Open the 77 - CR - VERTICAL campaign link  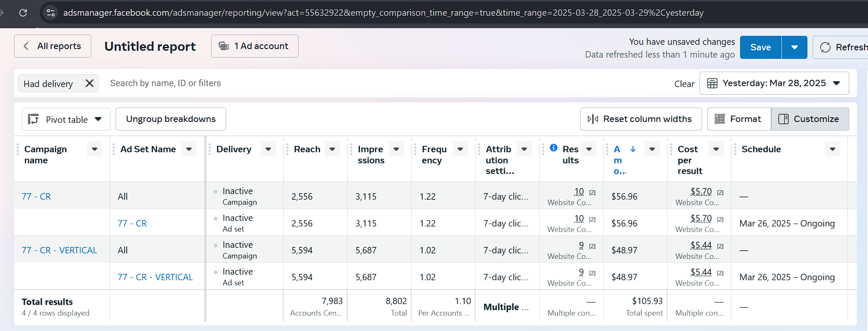(x=59, y=250)
